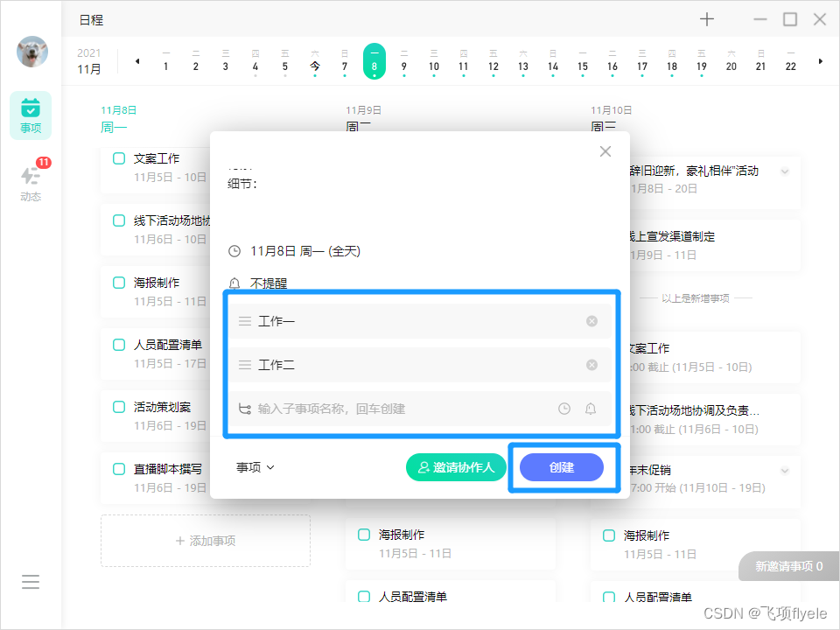Click 邀请协作人 button
Screen dimensions: 840x630
[456, 467]
